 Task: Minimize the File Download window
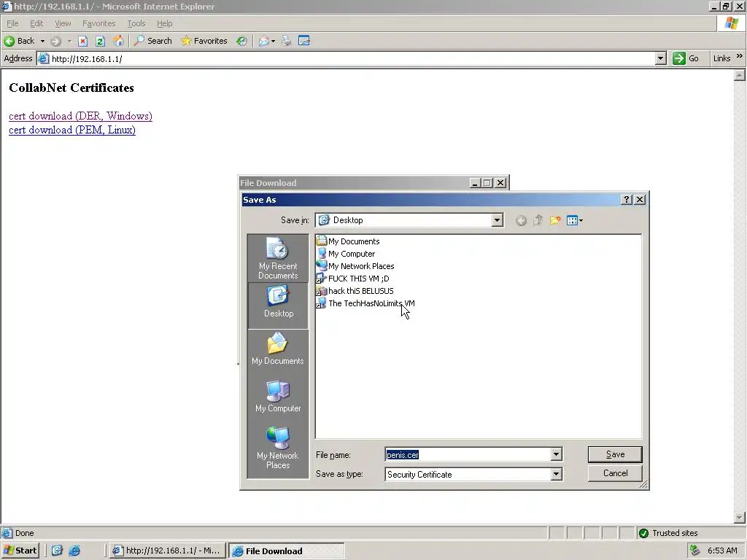[x=474, y=183]
